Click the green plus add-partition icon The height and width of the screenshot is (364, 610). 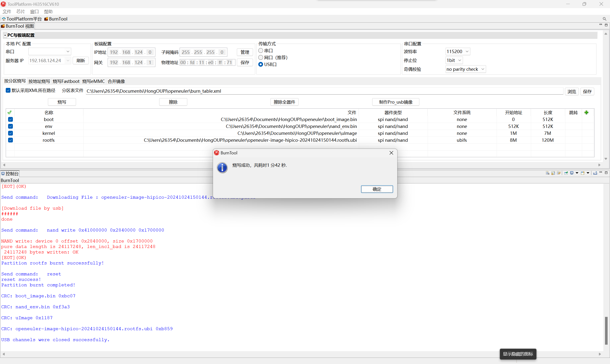(586, 112)
